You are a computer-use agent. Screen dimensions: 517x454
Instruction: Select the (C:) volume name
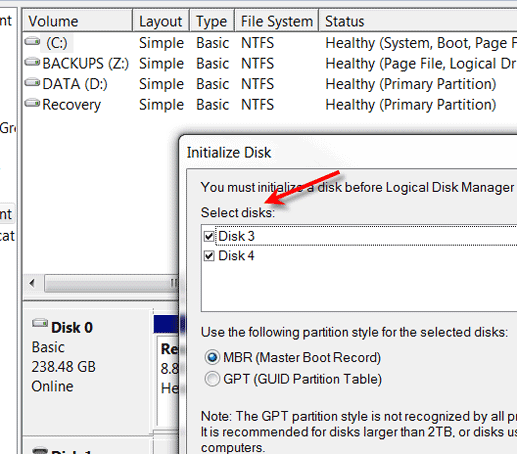point(57,43)
